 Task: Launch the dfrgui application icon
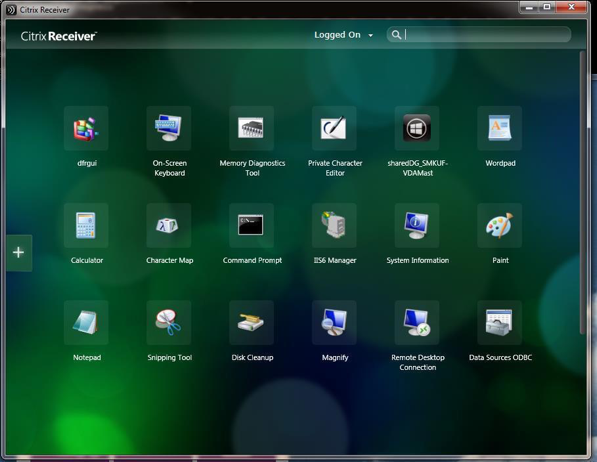coord(86,128)
